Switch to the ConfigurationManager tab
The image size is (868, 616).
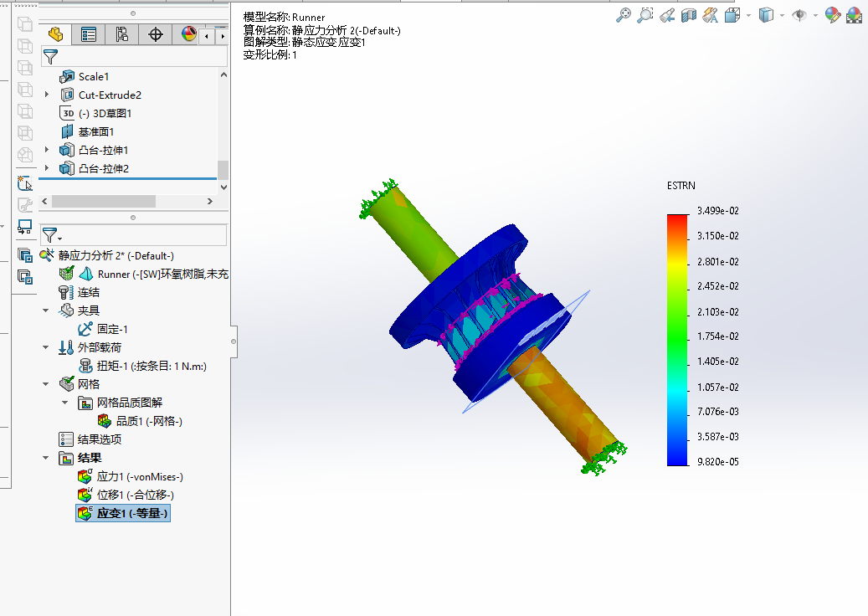[x=121, y=35]
